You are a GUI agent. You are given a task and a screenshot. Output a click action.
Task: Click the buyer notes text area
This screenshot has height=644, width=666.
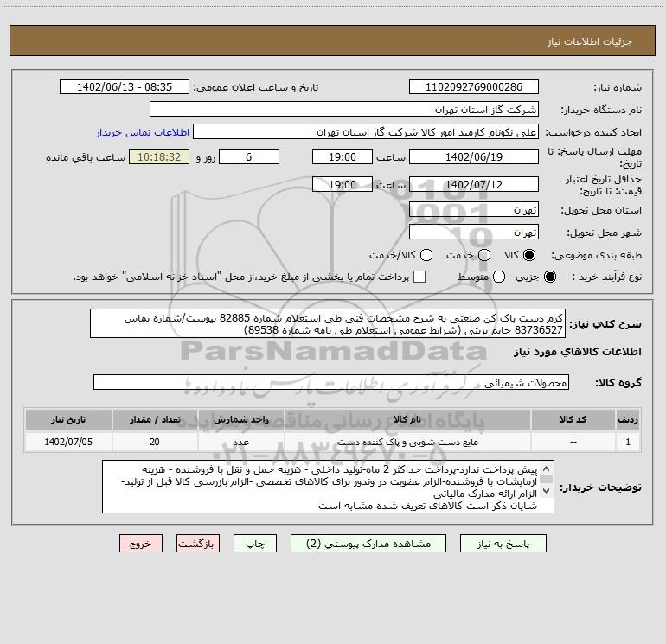[x=329, y=487]
